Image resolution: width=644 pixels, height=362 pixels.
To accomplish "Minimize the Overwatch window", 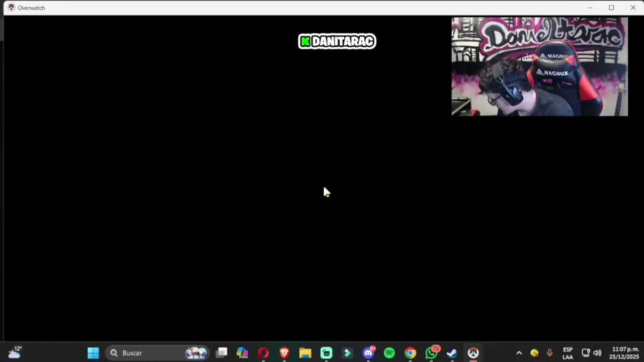I will [590, 8].
